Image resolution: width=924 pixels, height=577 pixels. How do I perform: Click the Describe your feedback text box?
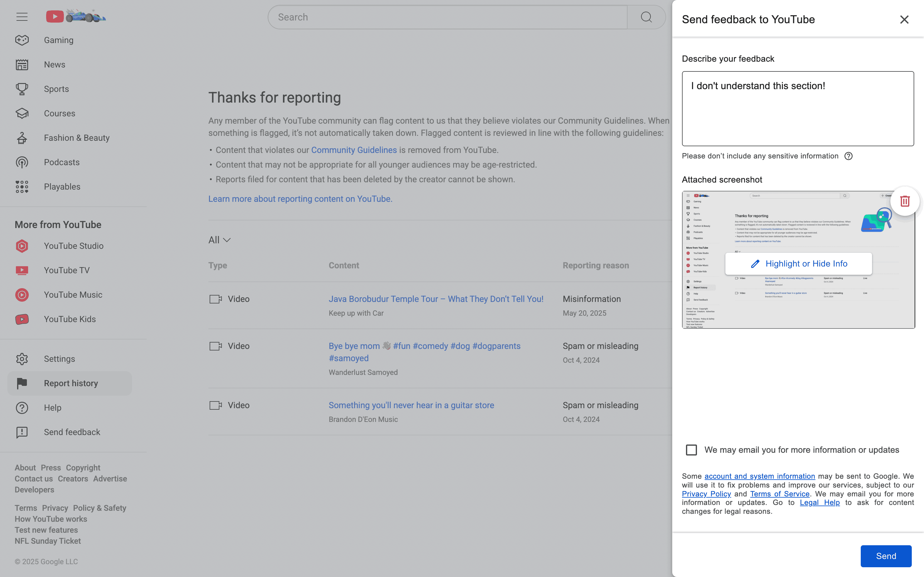798,109
